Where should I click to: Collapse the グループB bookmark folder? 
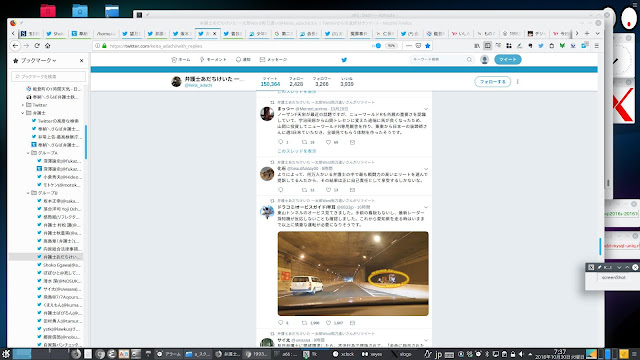(x=28, y=193)
